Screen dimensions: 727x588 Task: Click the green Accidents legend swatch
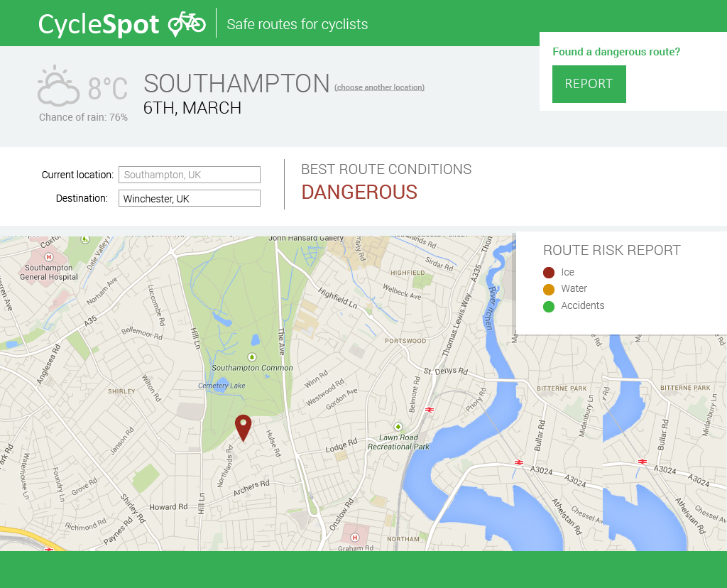(549, 306)
